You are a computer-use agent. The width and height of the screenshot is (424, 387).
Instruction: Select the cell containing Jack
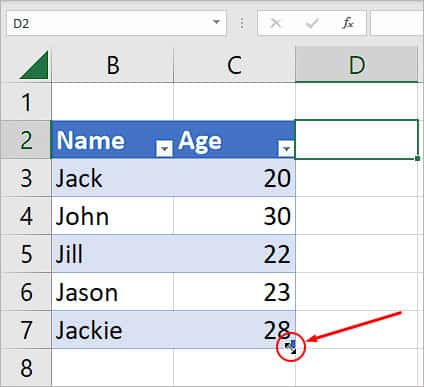[x=113, y=178]
